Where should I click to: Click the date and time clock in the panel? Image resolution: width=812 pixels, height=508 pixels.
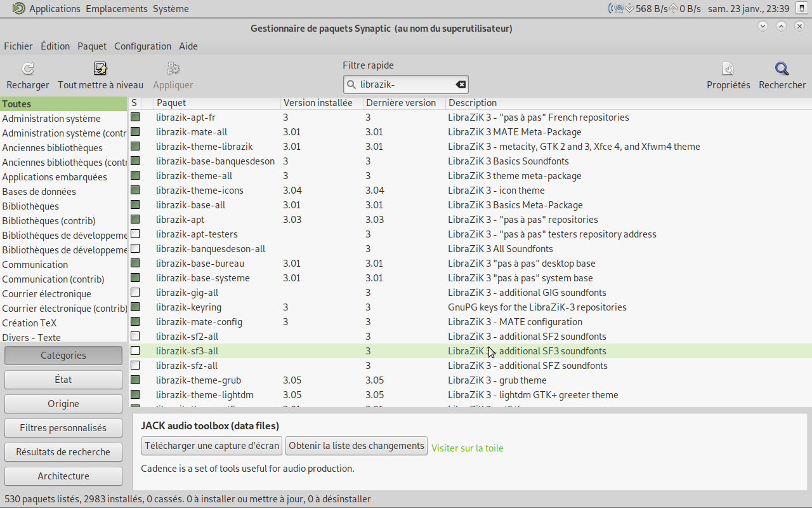click(x=749, y=8)
